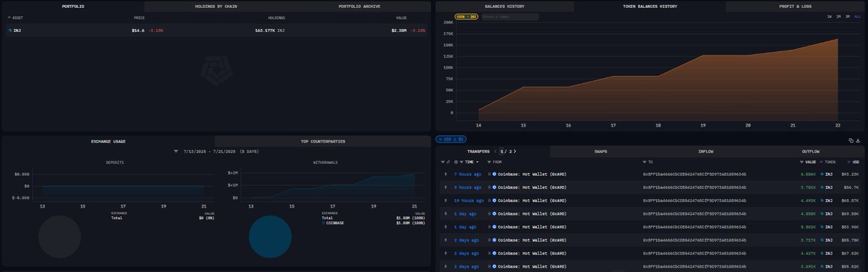
Task: Click the link icon in transfers header
Action: pyautogui.click(x=448, y=162)
